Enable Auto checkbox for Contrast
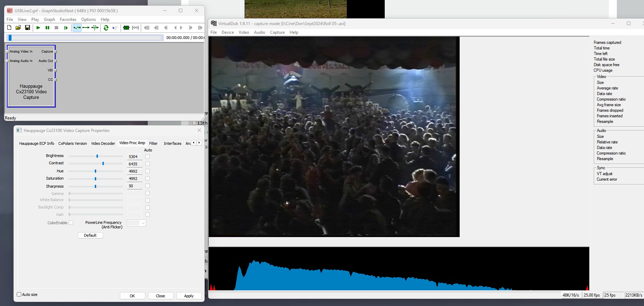The image size is (644, 306). pos(147,164)
